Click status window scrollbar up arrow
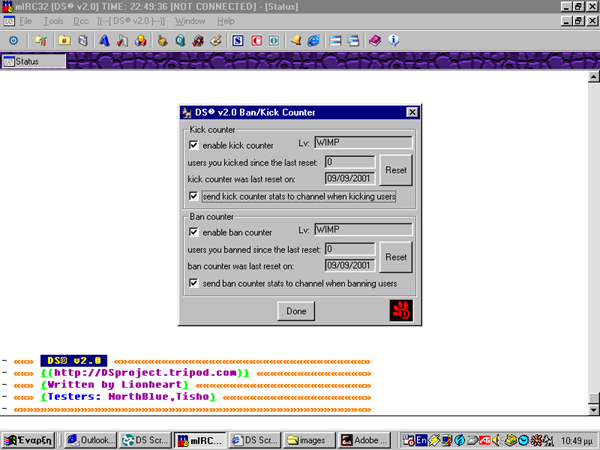 point(593,77)
